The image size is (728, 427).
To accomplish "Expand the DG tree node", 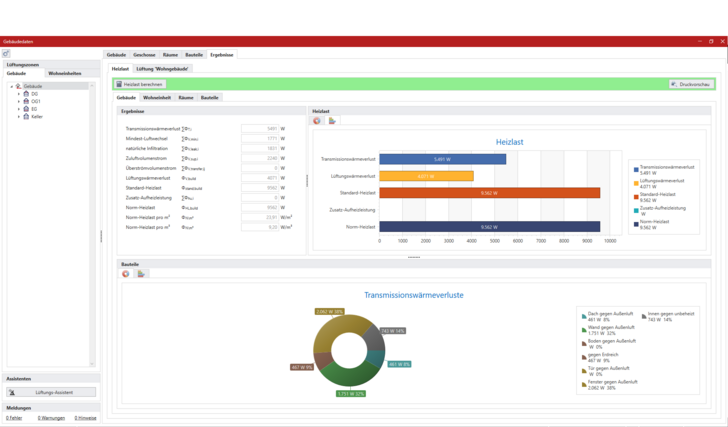I will [x=19, y=94].
